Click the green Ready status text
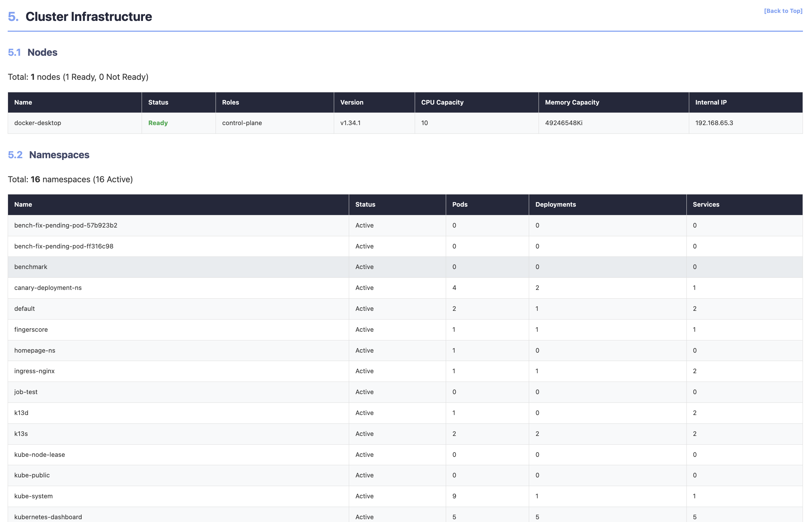Image resolution: width=812 pixels, height=522 pixels. click(x=158, y=123)
